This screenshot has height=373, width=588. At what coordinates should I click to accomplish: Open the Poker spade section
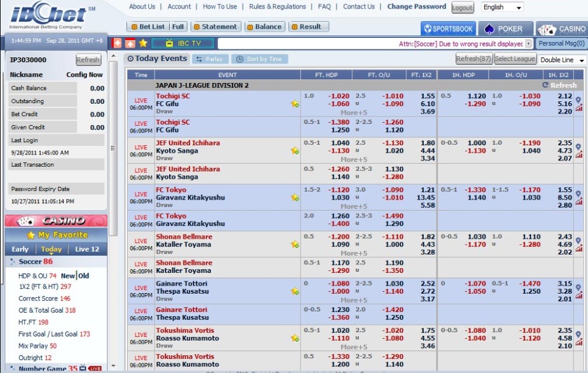pyautogui.click(x=504, y=29)
